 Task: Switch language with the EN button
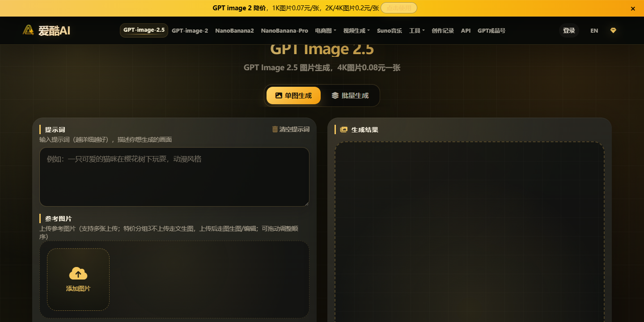pos(594,30)
